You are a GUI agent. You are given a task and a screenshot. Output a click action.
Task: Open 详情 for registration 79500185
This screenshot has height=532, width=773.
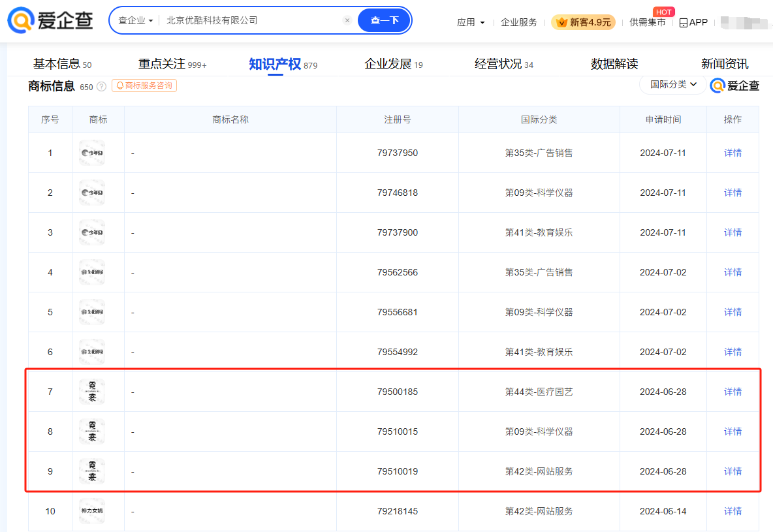(733, 392)
